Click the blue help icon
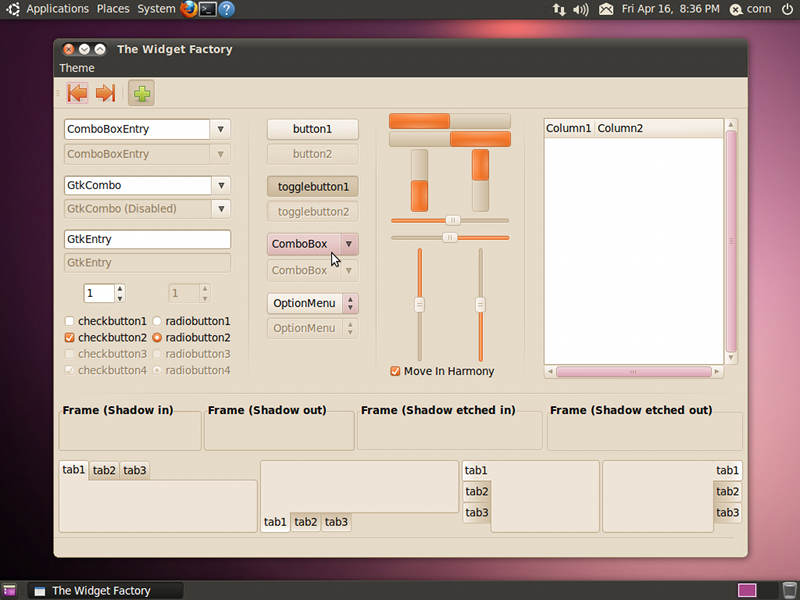Screen dimensions: 800x600 pos(227,9)
